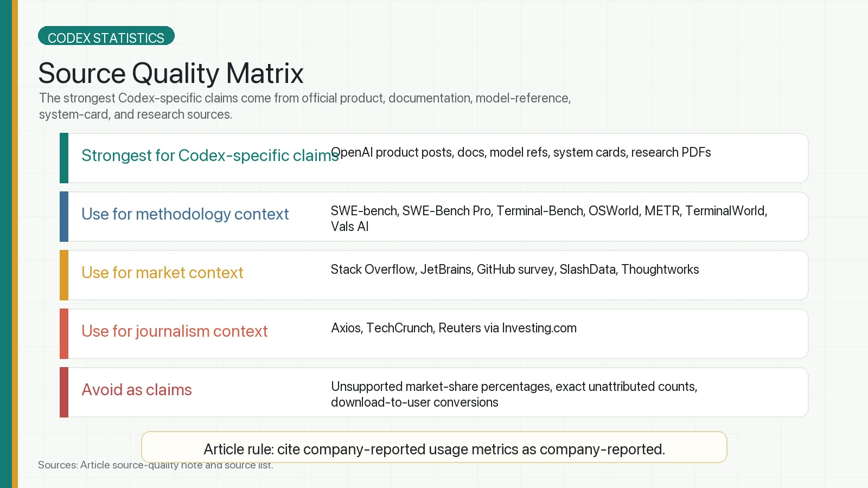Screen dimensions: 868x488
Task: Select 'Use for methodology context' heading
Action: (185, 214)
